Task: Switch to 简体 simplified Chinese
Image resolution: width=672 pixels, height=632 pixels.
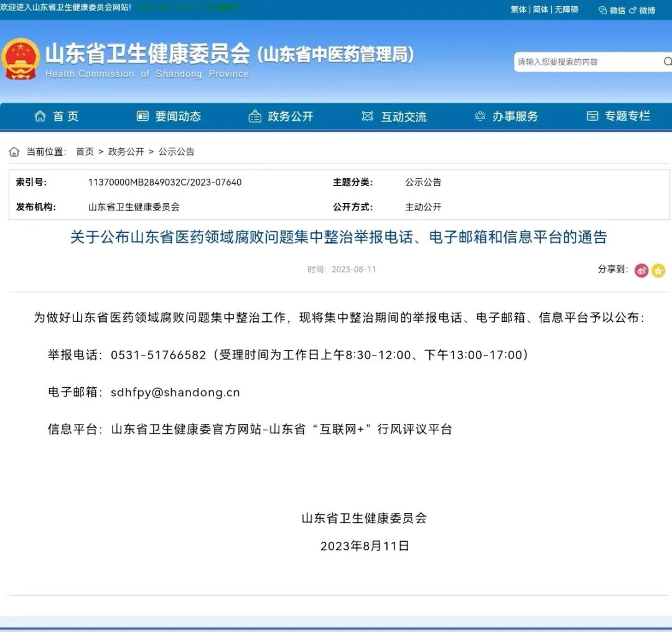Action: (x=541, y=9)
